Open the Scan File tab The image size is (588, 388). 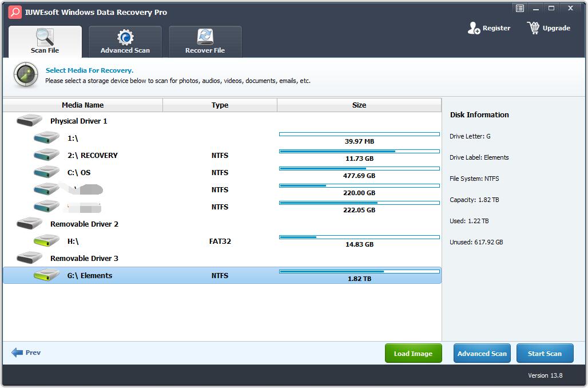[x=45, y=42]
